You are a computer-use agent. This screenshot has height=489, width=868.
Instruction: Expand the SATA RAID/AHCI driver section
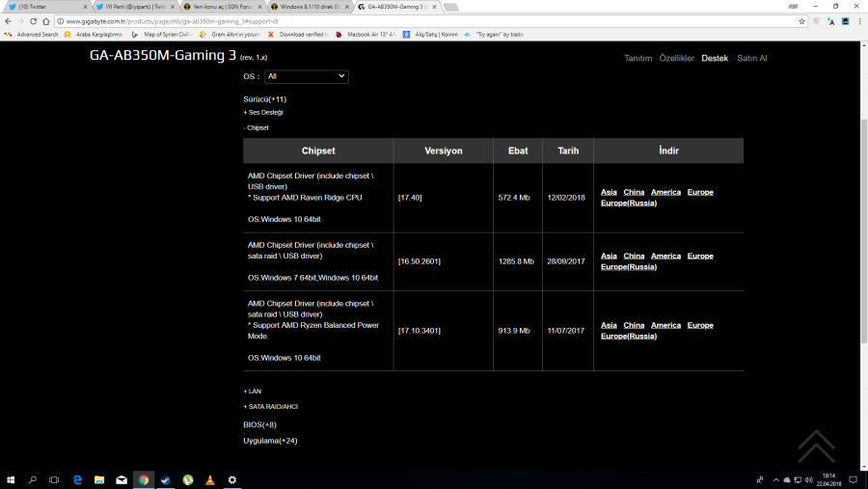point(271,406)
